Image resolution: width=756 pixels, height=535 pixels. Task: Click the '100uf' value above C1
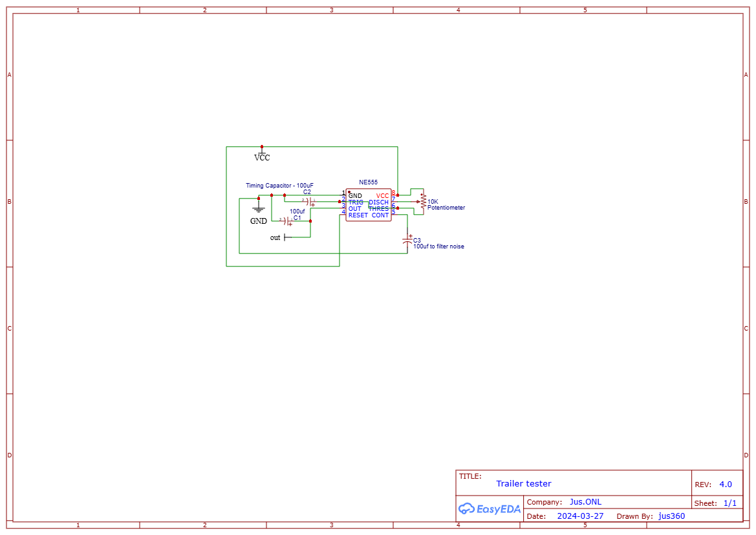point(297,212)
